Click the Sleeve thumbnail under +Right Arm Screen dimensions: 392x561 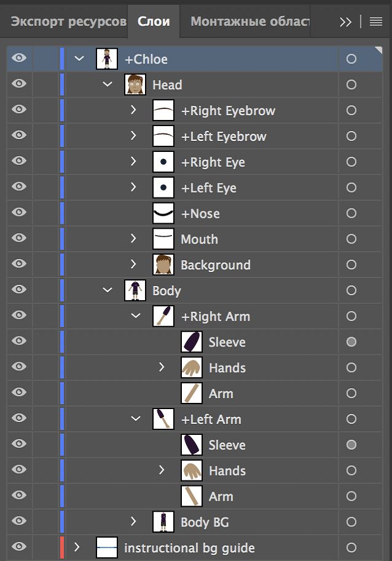[190, 341]
